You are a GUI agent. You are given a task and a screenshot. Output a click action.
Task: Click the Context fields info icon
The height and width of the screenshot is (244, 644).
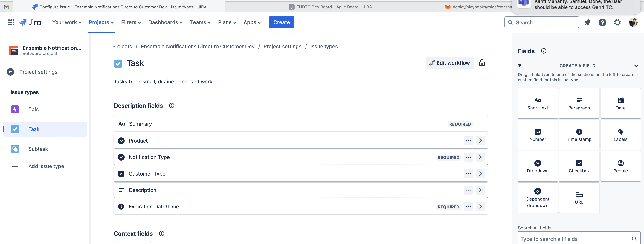click(161, 234)
